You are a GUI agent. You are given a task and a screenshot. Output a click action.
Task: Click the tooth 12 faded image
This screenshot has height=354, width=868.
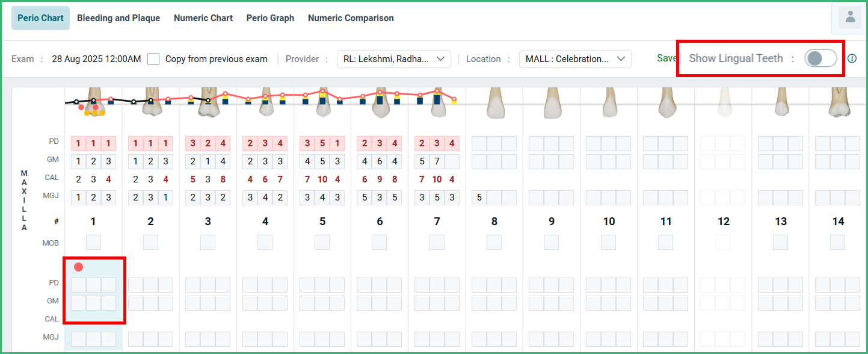pyautogui.click(x=723, y=103)
